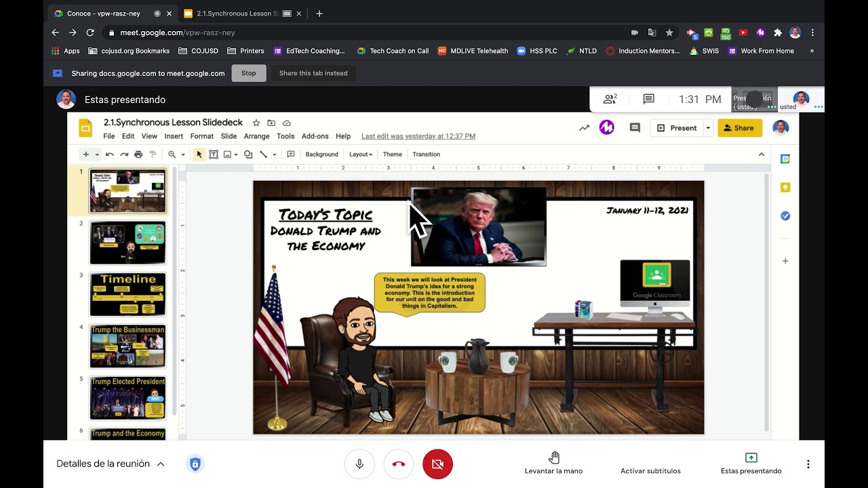Viewport: 868px width, 488px height.
Task: Open Google Calendar side panel icon
Action: 785,159
